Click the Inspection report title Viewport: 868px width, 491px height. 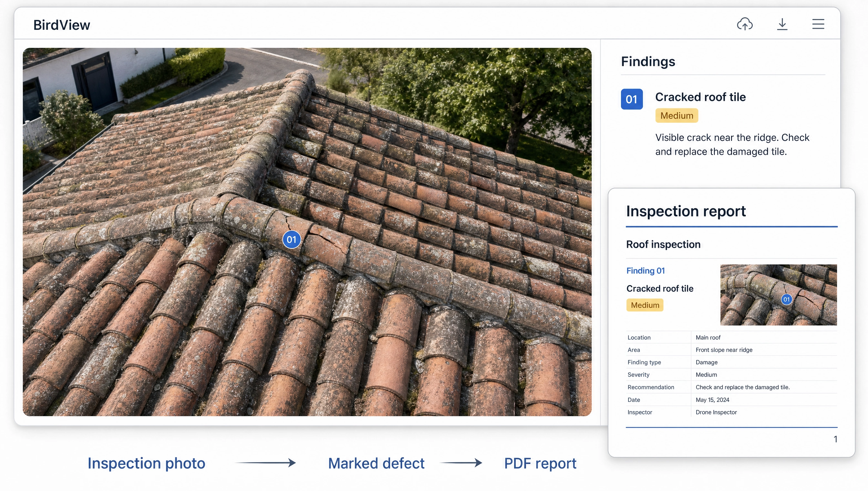point(686,211)
